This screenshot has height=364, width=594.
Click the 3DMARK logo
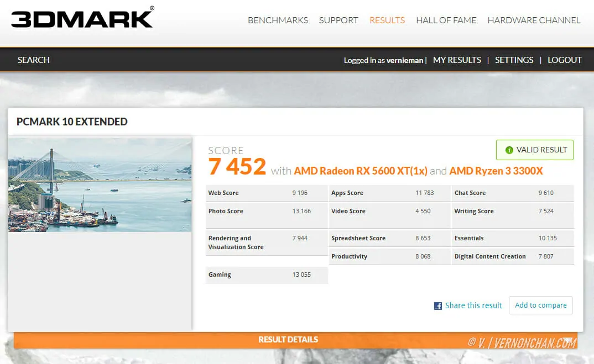tap(82, 18)
